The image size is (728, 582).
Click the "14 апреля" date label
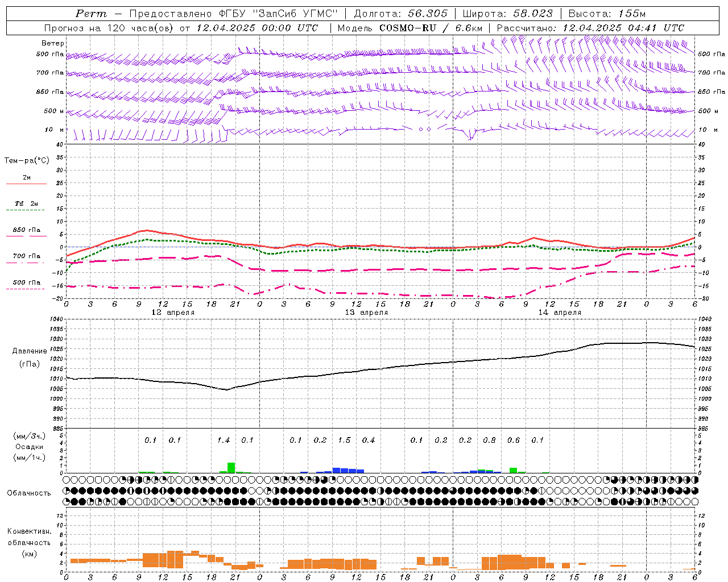(560, 313)
